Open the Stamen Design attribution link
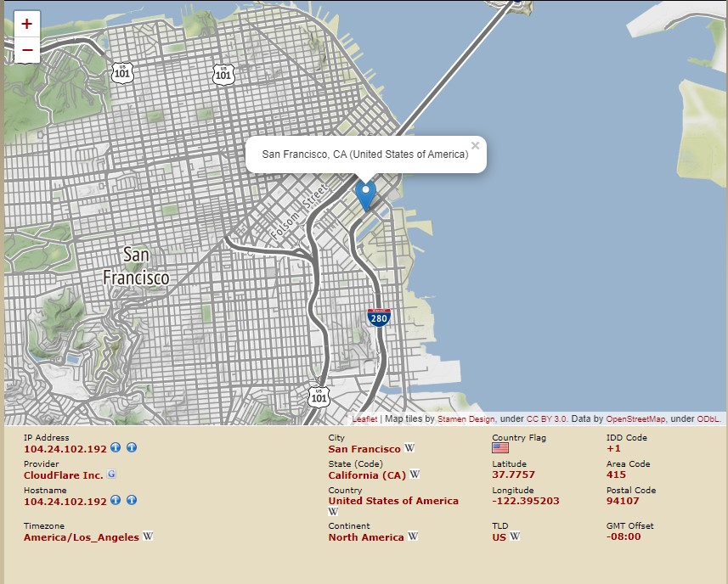This screenshot has height=584, width=728. [466, 419]
